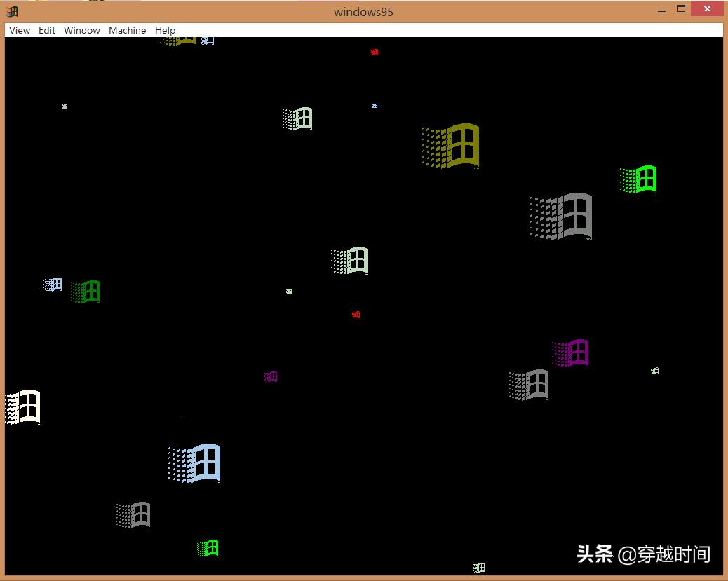The image size is (728, 581).
Task: Maximize the windows95 window
Action: pos(682,9)
